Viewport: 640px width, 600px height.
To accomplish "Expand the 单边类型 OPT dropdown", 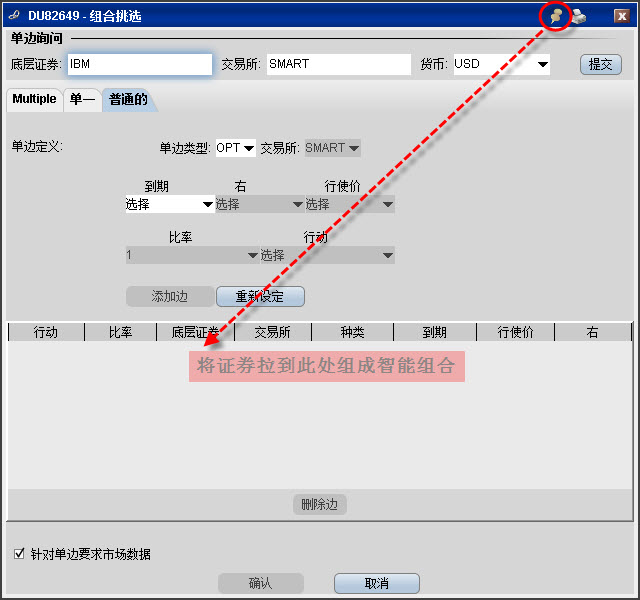I will (x=236, y=148).
